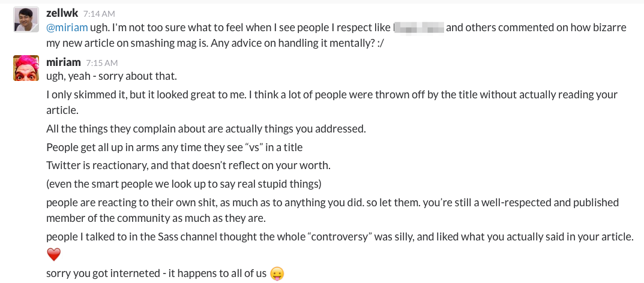Screen dimensions: 644x283
Task: Select the "ugh, yeah - sorry about that." message
Action: click(112, 76)
